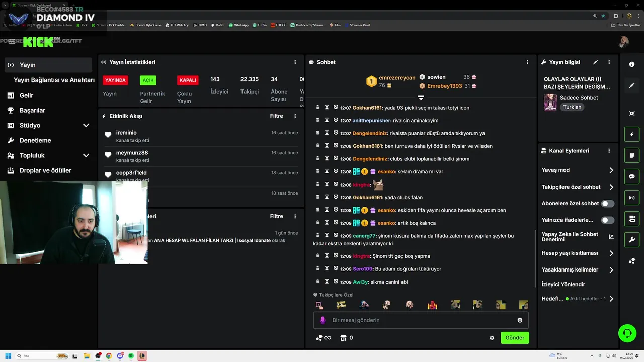644x362 pixels.
Task: Toggle the document panel icon in right sidebar
Action: coord(632,155)
